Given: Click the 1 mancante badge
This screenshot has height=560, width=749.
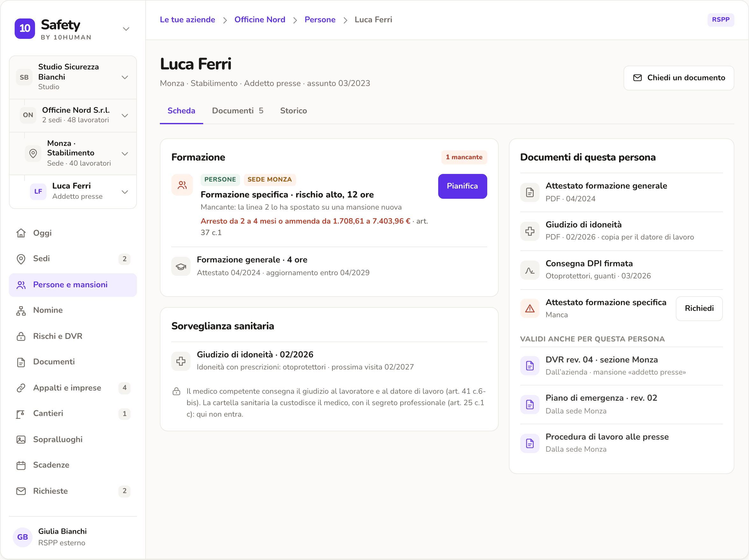Looking at the screenshot, I should pyautogui.click(x=464, y=157).
